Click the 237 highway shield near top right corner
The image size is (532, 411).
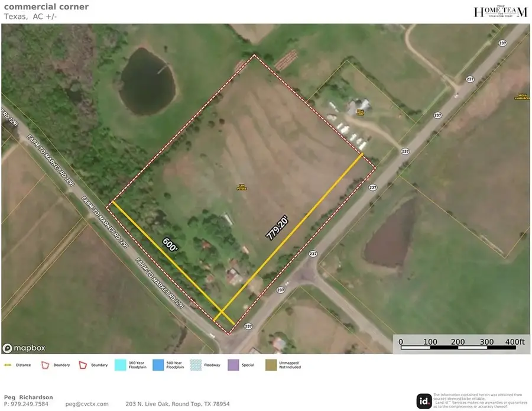tap(503, 43)
